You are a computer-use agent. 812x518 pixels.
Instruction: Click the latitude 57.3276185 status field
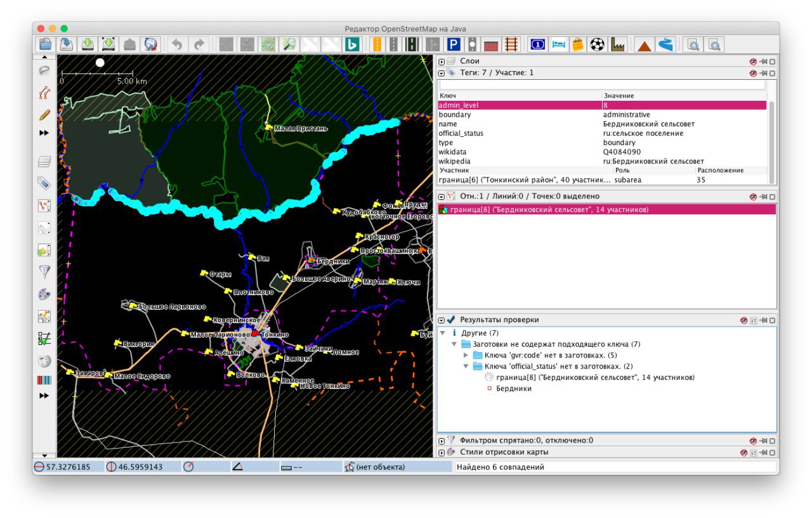(68, 467)
